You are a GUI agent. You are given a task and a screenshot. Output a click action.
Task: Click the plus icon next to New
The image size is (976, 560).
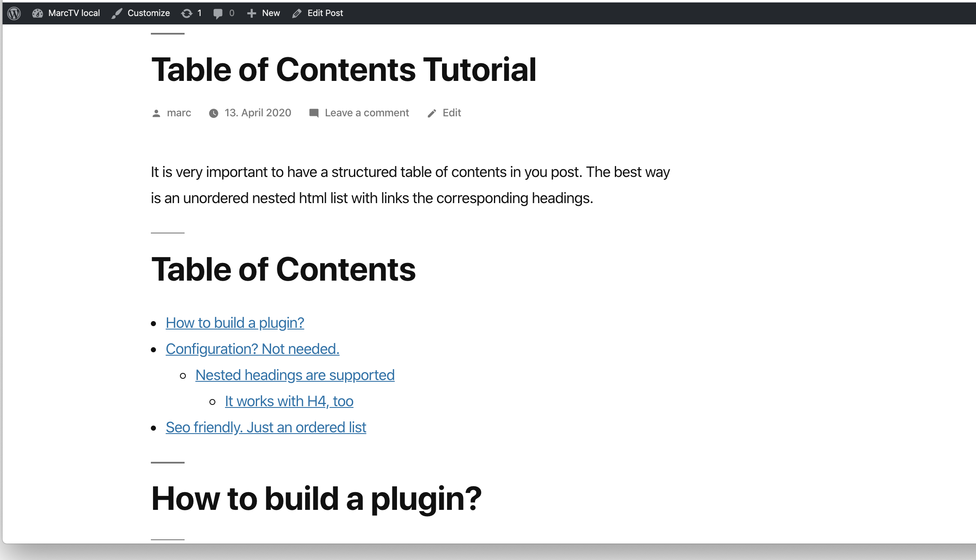point(252,13)
